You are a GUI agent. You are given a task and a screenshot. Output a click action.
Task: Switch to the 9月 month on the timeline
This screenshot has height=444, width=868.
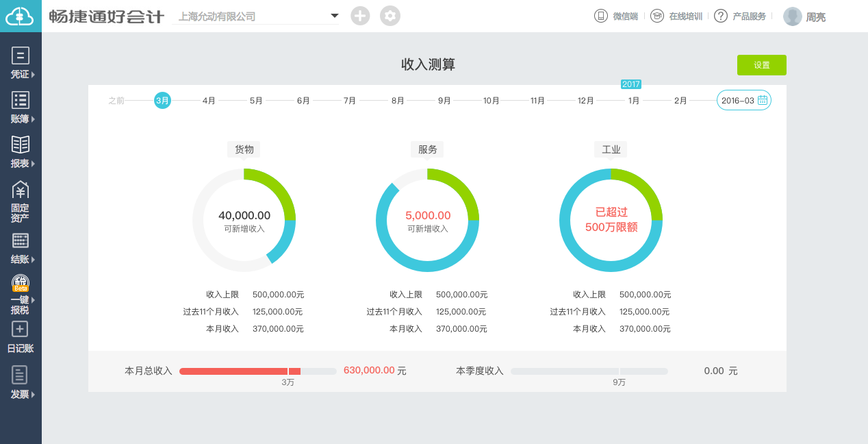pyautogui.click(x=444, y=100)
